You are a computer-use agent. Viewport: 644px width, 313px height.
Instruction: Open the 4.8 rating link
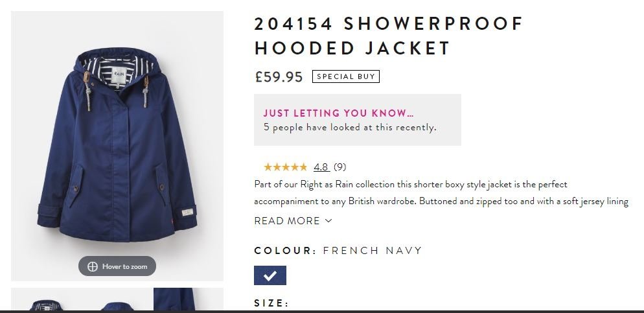coord(321,167)
